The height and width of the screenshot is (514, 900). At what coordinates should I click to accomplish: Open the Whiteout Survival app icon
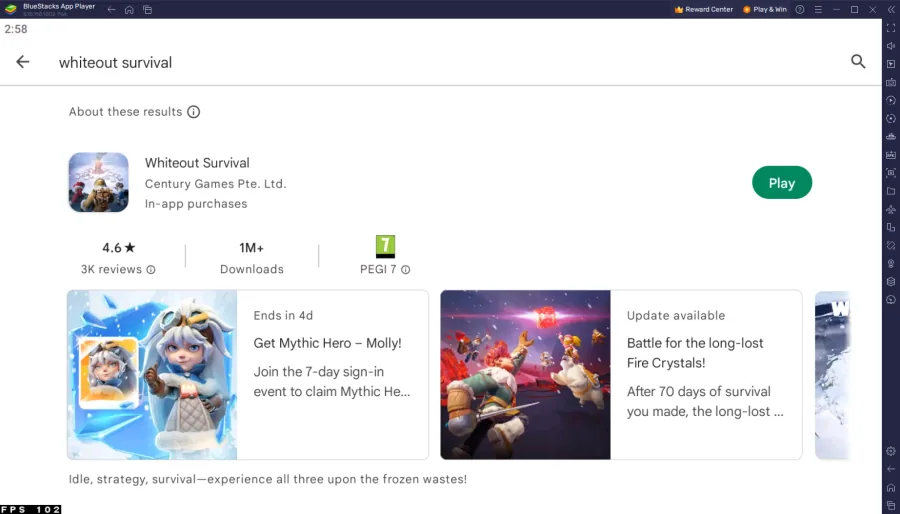(99, 182)
